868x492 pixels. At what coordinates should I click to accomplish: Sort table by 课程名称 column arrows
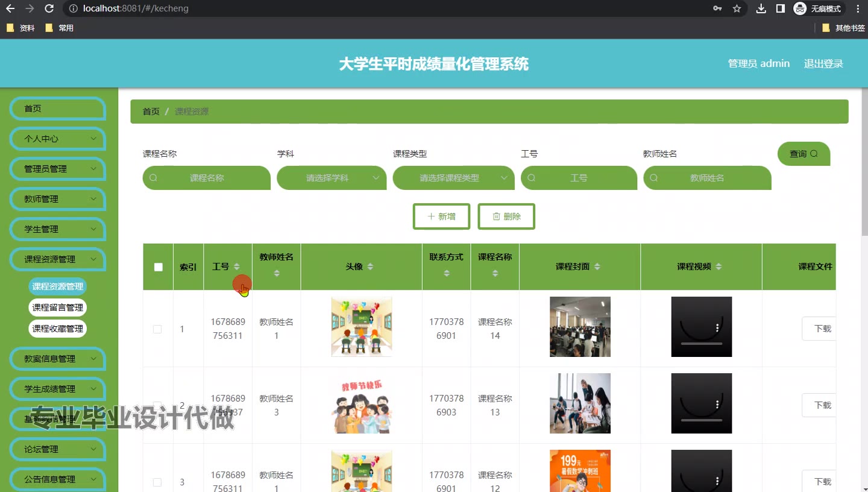(x=495, y=273)
